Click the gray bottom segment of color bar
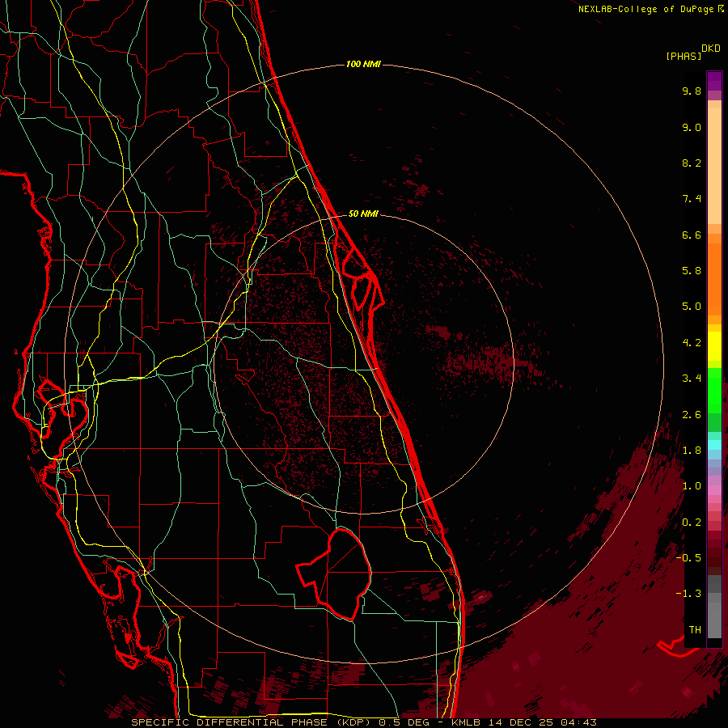 click(x=714, y=620)
